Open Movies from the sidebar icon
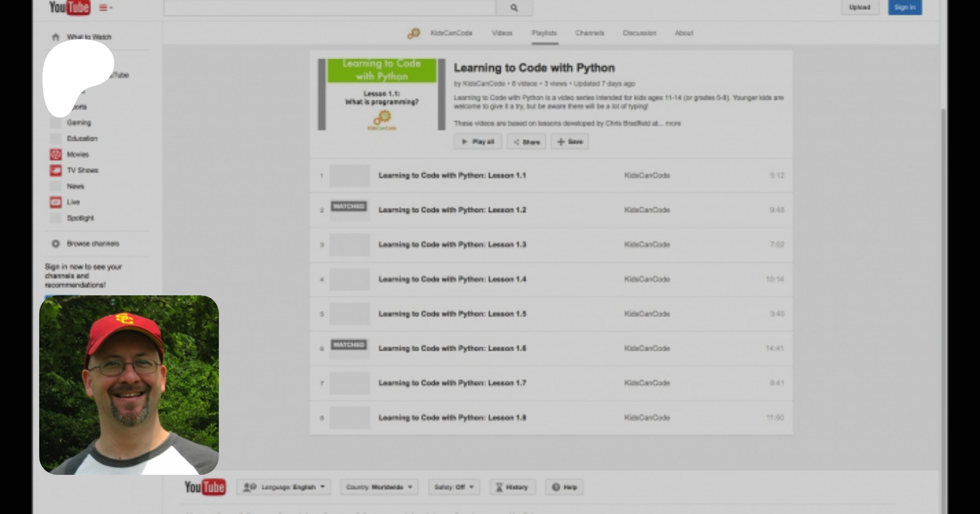This screenshot has height=514, width=980. pyautogui.click(x=56, y=154)
